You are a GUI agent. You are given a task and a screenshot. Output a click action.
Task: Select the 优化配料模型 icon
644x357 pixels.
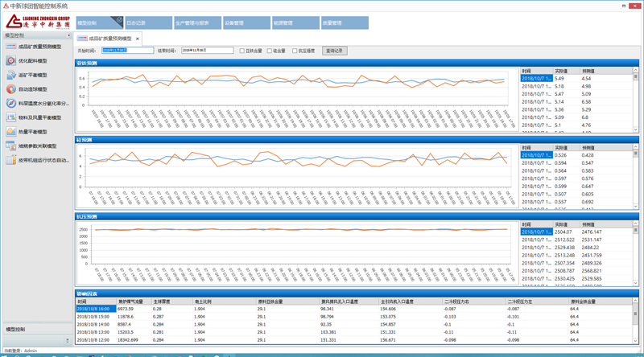coord(10,61)
